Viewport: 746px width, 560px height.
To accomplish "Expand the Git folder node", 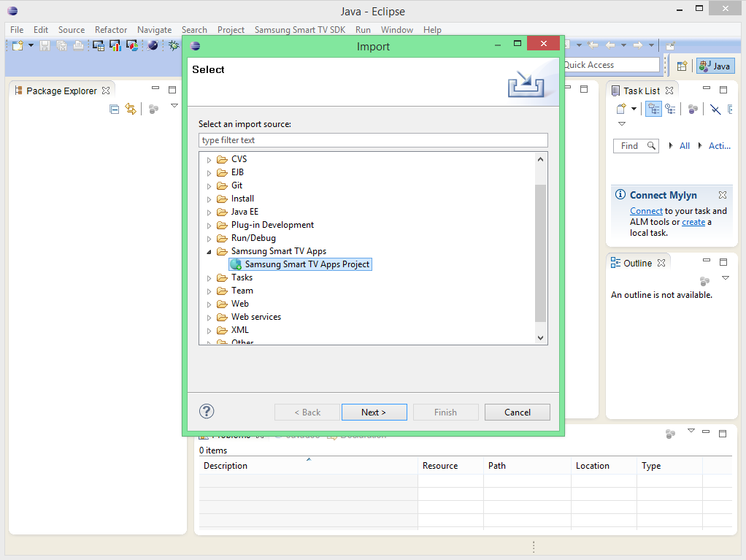I will tap(209, 186).
